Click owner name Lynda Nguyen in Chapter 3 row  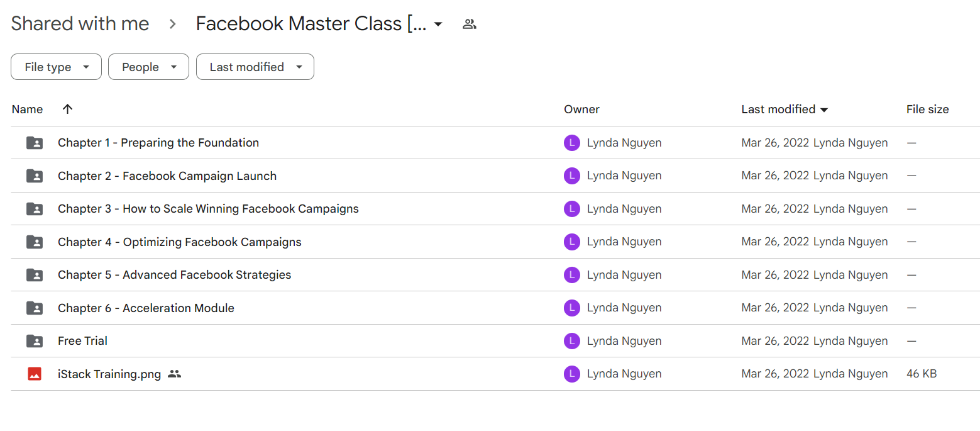pos(624,209)
